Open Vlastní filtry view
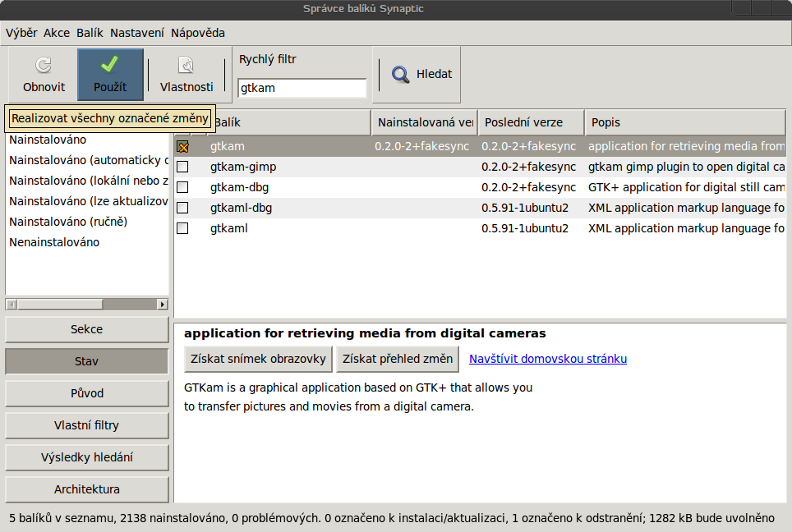This screenshot has height=532, width=792. 87,425
